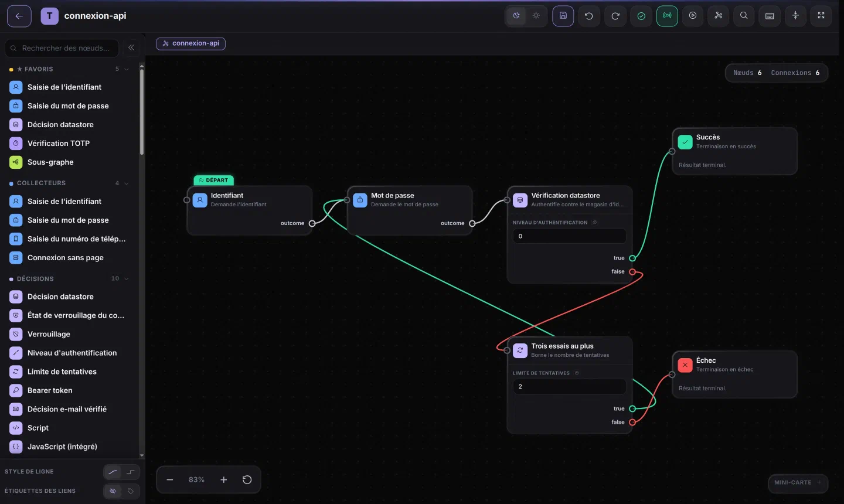Undo the last change
Screen dimensions: 844x504
coord(589,16)
